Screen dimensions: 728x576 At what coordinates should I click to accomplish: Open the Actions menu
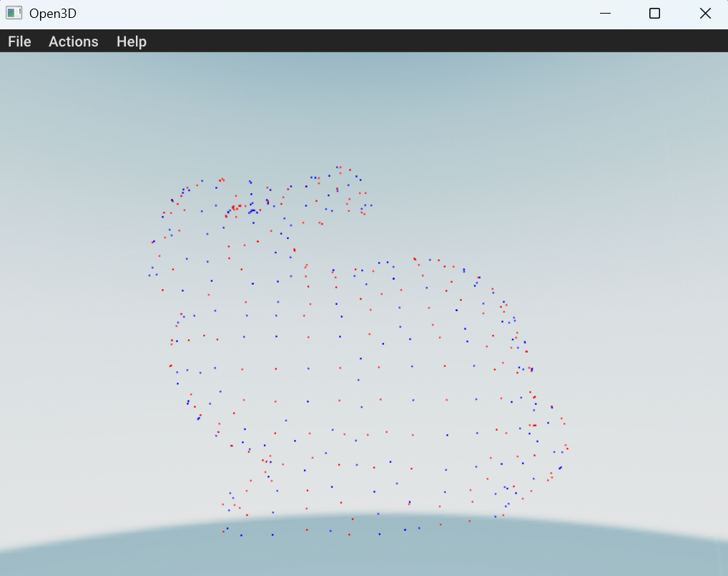click(74, 42)
